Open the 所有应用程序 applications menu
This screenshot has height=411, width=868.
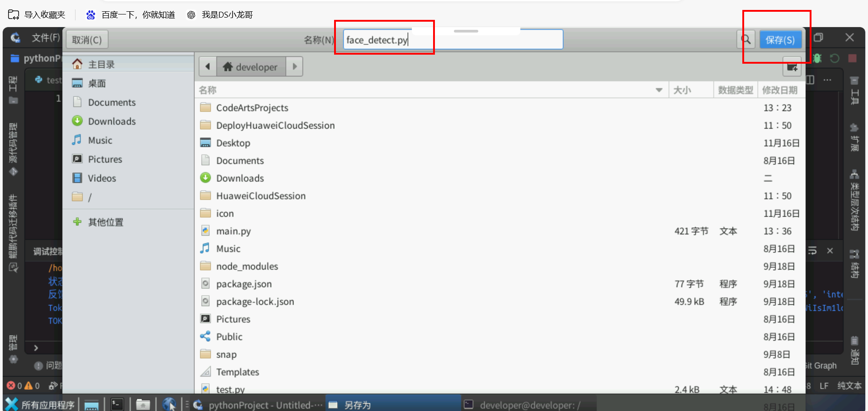pos(41,405)
